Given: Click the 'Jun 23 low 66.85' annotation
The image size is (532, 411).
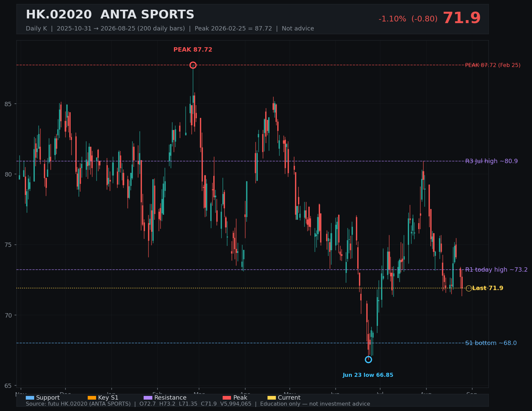Looking at the screenshot, I should click(368, 375).
